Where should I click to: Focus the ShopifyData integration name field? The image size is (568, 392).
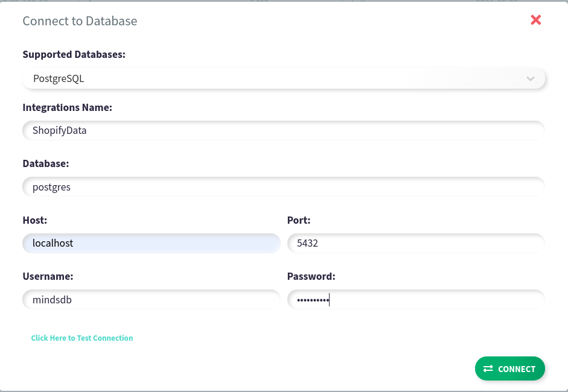pos(284,130)
